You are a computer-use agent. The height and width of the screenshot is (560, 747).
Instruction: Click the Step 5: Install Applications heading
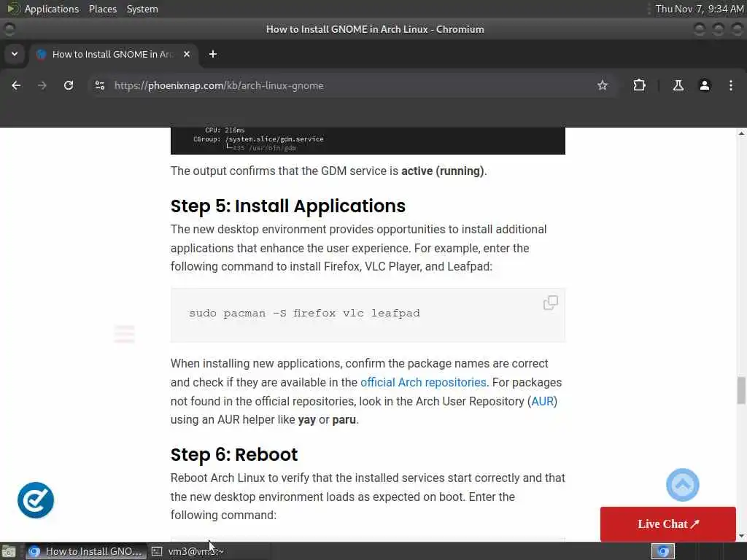287,206
